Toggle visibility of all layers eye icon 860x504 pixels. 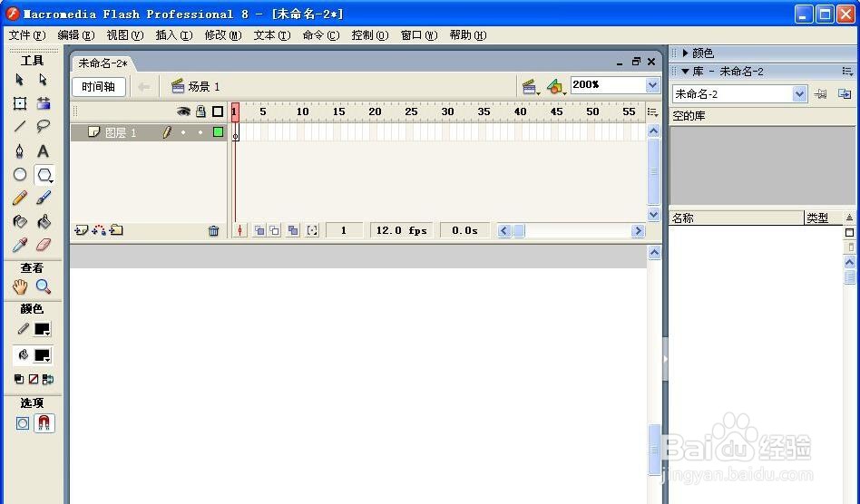(184, 111)
